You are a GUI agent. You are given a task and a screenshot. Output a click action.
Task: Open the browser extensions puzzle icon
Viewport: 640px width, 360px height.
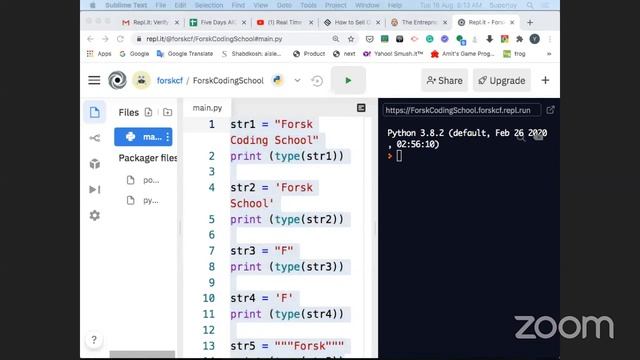[x=519, y=39]
